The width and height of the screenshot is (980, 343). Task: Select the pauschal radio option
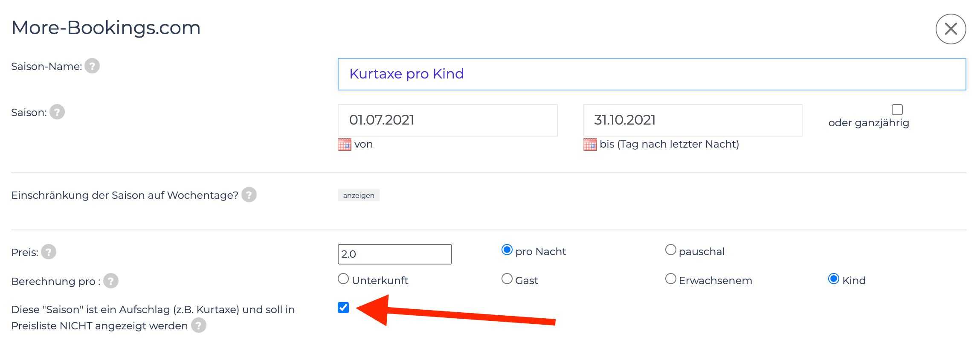point(670,250)
